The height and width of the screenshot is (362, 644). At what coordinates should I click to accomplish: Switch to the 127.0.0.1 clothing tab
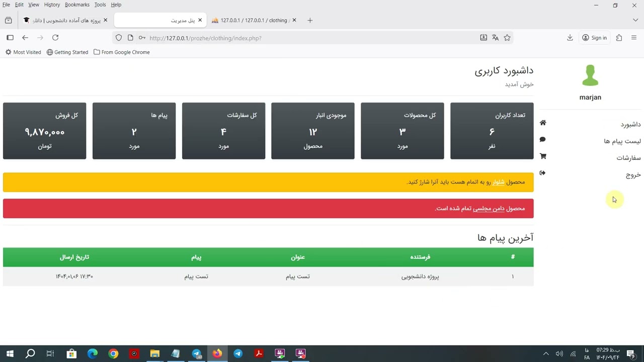pyautogui.click(x=255, y=20)
